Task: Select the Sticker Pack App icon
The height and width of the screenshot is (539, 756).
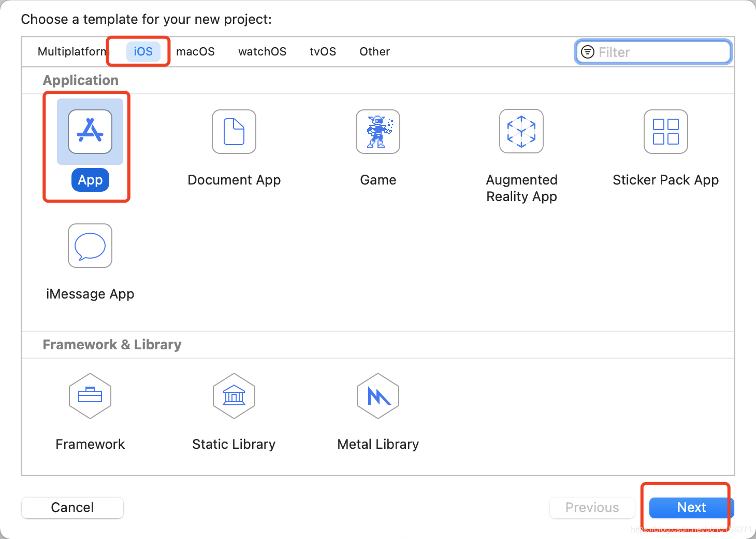Action: 666,132
